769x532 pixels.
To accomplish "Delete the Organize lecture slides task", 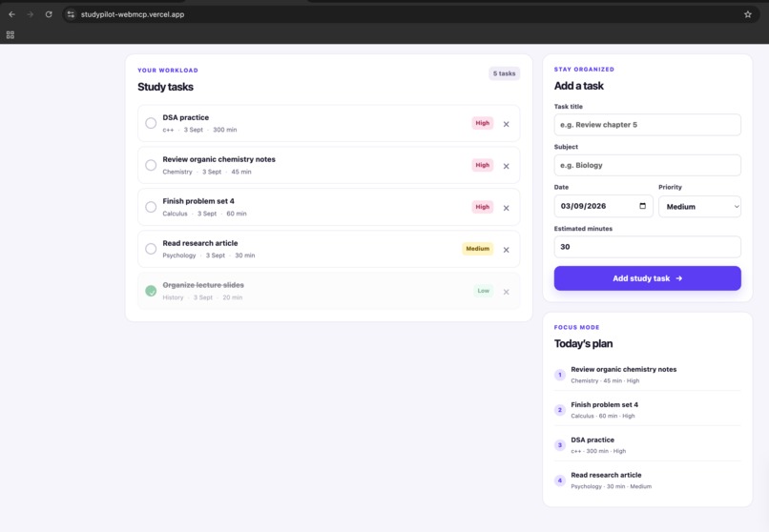I will tap(506, 292).
